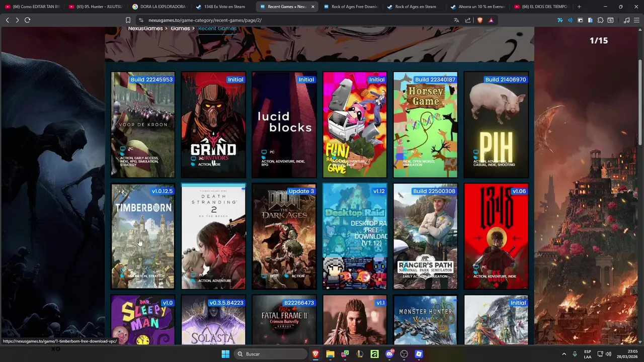Open the Voor de Kroon game card
Screen dimensions: 644x362
click(x=143, y=125)
